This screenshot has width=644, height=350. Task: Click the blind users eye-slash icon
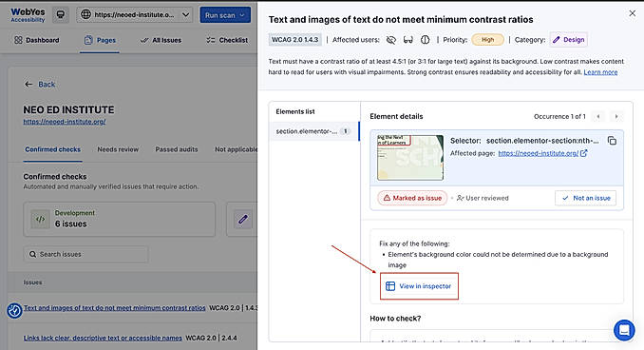(x=391, y=40)
